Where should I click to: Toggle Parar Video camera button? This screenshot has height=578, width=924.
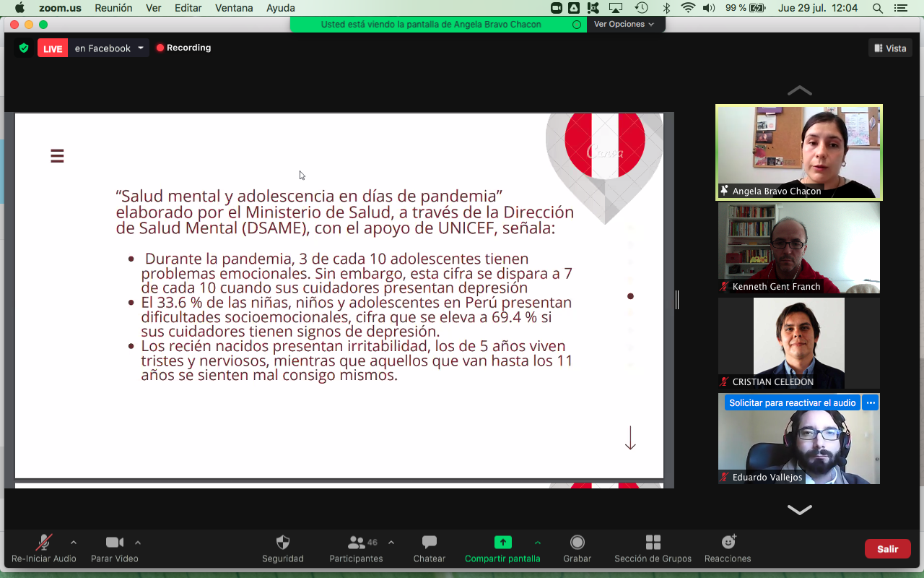tap(114, 543)
